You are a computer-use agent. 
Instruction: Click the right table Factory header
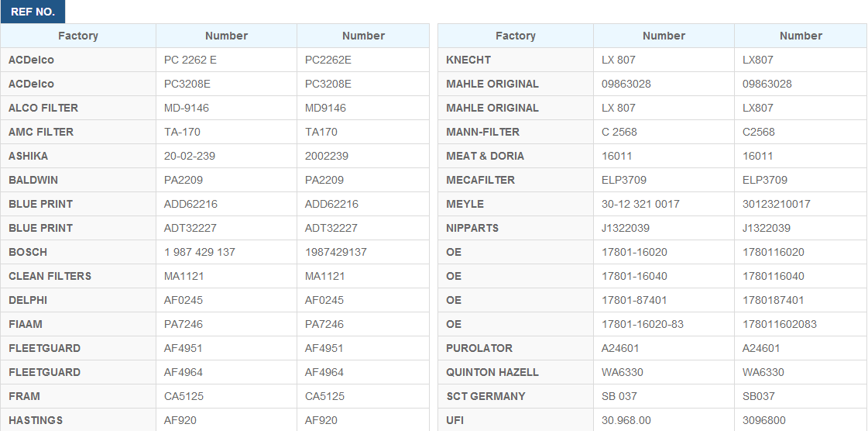(516, 36)
